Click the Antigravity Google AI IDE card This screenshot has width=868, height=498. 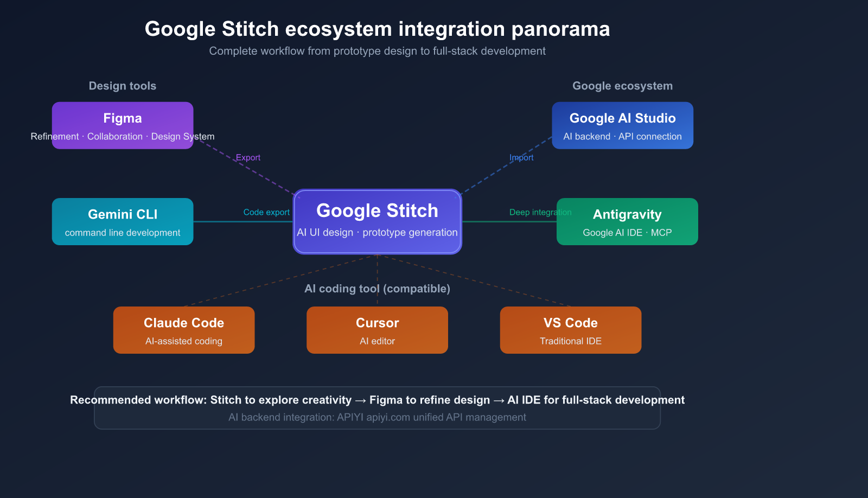[627, 221]
